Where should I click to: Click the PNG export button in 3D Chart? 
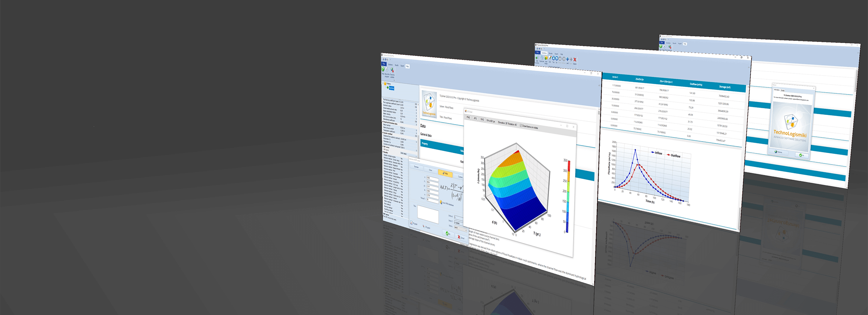pyautogui.click(x=468, y=117)
